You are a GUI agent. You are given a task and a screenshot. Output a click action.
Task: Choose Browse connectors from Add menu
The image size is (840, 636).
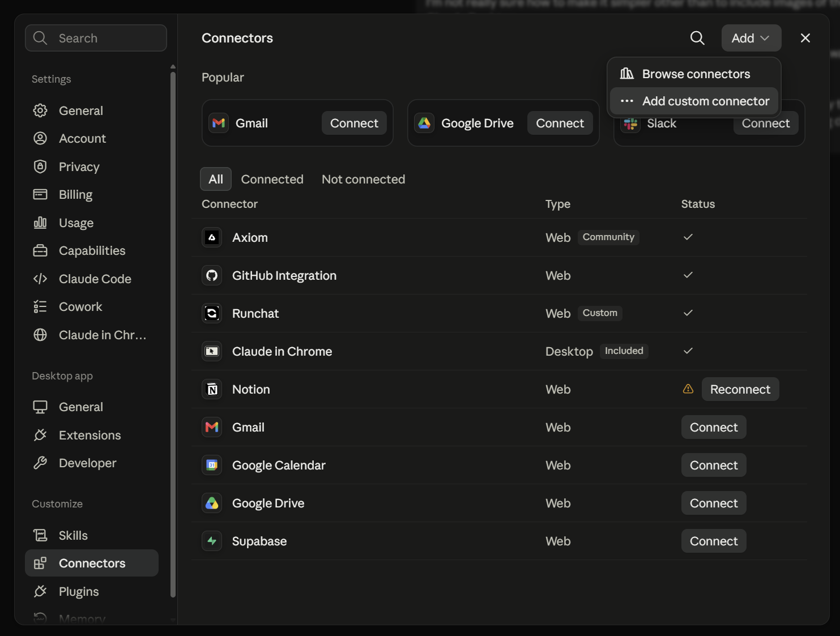point(694,74)
